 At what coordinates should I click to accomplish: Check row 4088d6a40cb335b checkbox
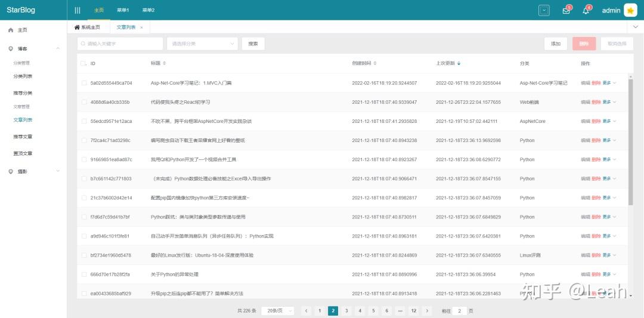(84, 102)
